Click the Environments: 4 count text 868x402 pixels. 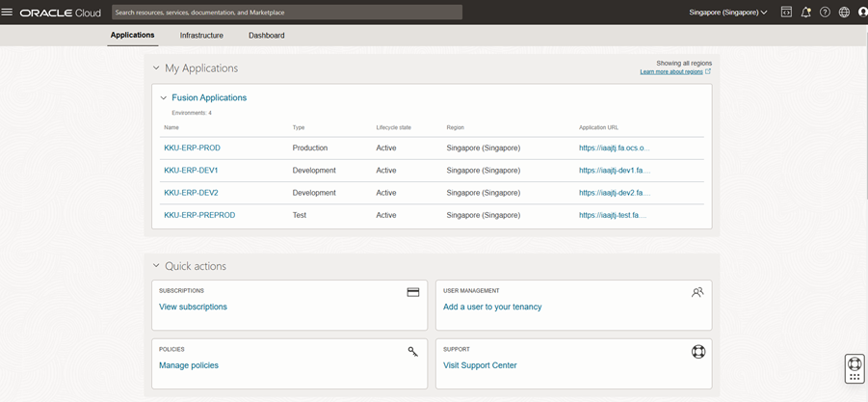(x=192, y=113)
